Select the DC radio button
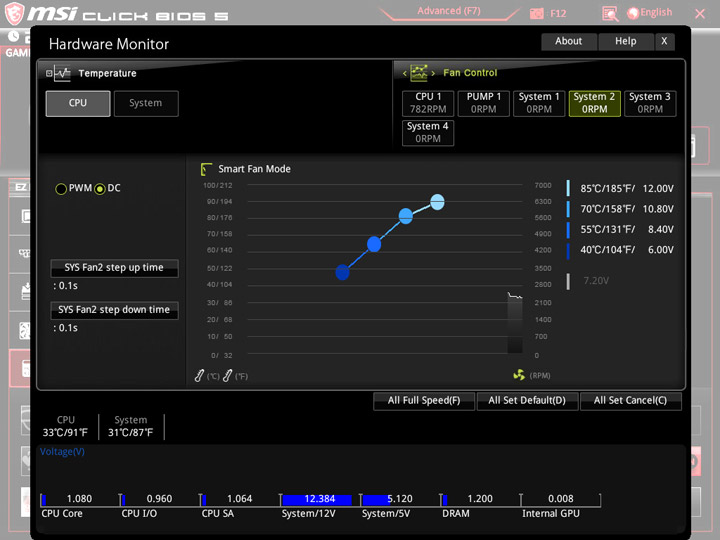 (x=100, y=189)
